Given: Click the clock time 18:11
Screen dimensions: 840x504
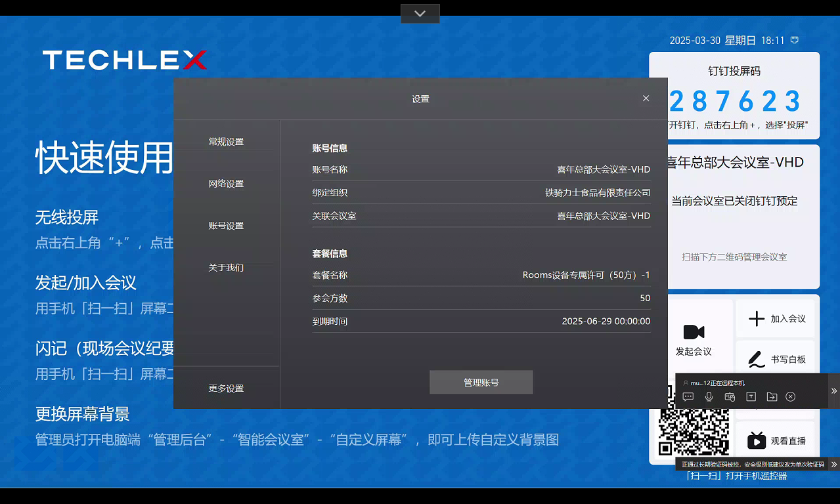Looking at the screenshot, I should [772, 40].
